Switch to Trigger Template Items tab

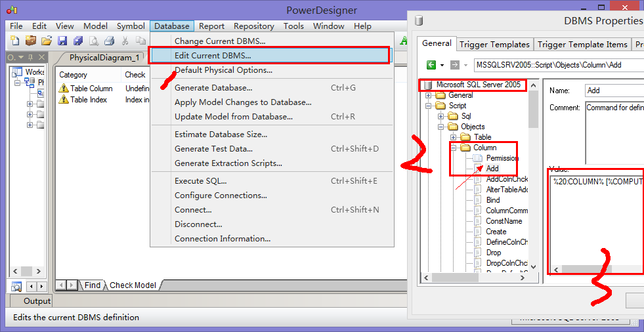pos(582,45)
